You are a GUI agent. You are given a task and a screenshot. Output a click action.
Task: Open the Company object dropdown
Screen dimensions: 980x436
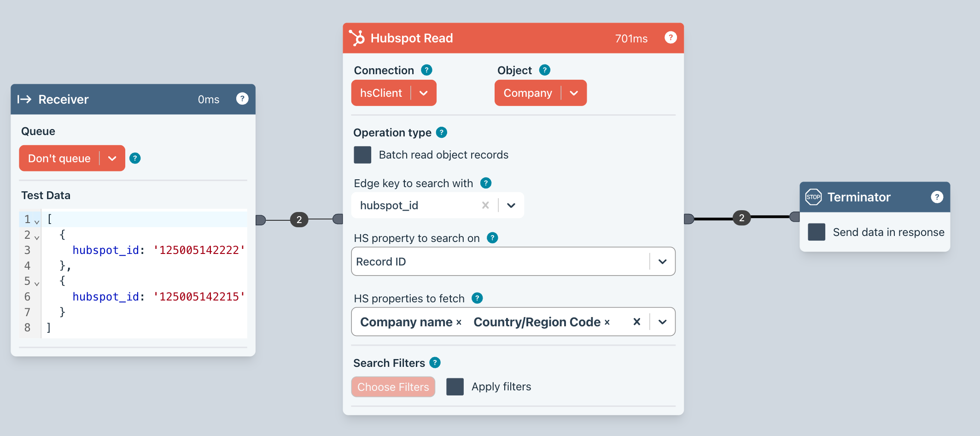click(541, 93)
